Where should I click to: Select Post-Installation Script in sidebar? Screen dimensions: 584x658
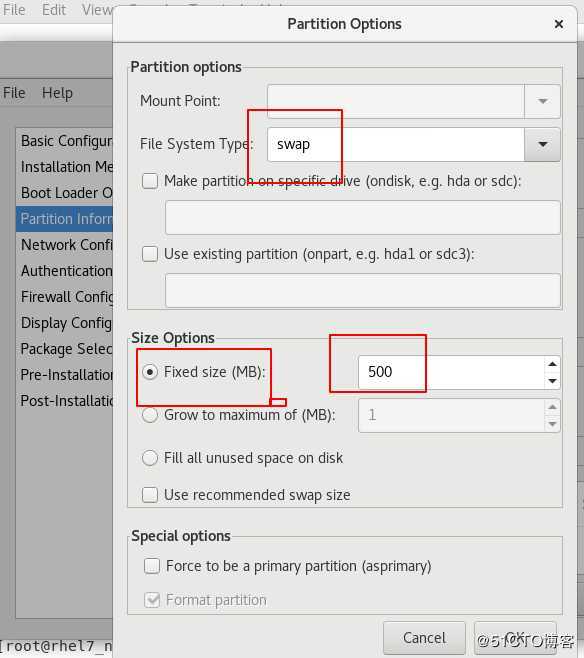click(65, 401)
